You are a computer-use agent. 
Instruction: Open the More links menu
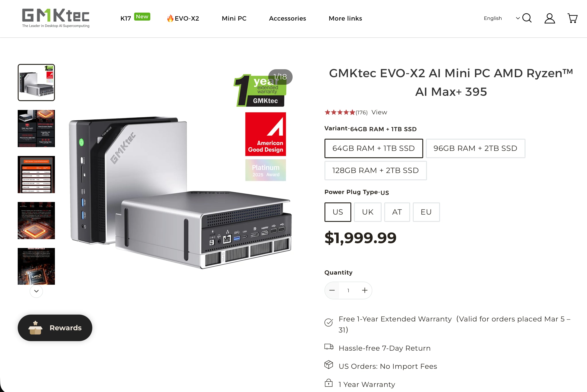click(x=345, y=19)
